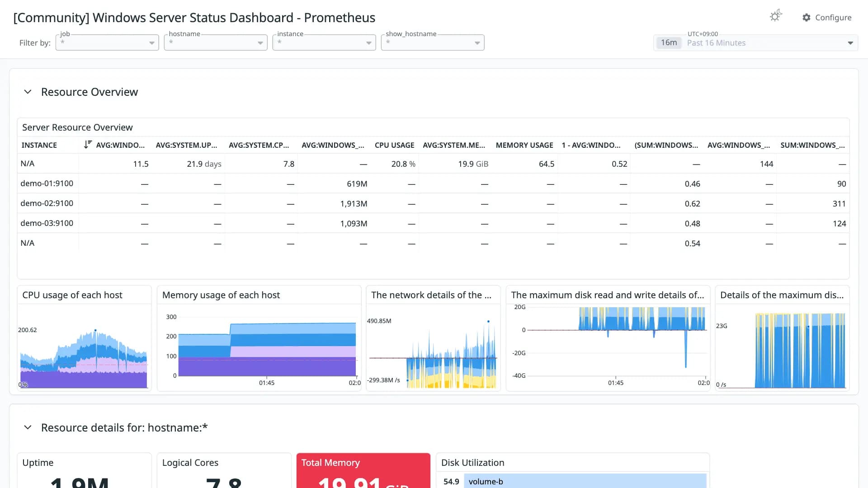Collapse the Resource Overview section
The image size is (868, 488).
[x=28, y=92]
